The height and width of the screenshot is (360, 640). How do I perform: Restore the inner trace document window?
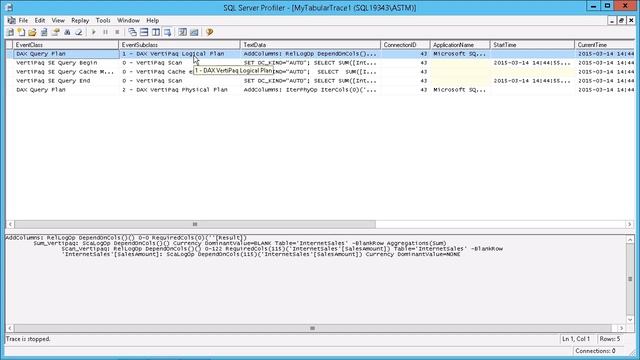click(x=621, y=20)
